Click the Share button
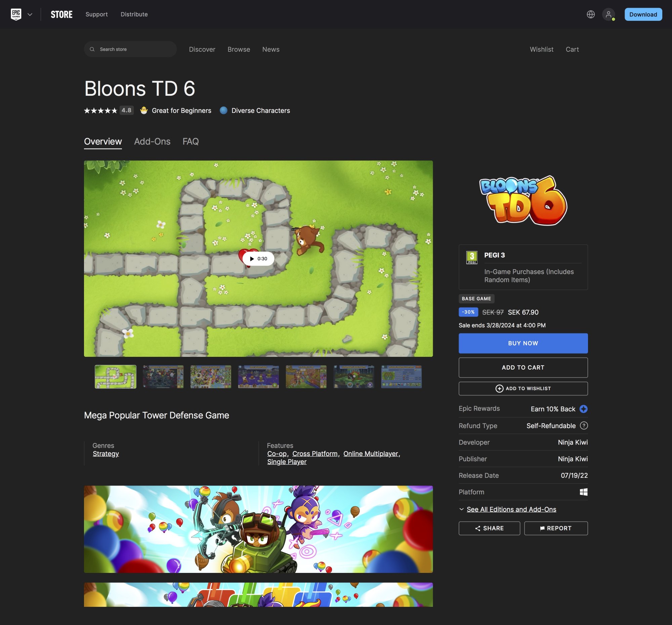The height and width of the screenshot is (625, 672). (x=489, y=528)
